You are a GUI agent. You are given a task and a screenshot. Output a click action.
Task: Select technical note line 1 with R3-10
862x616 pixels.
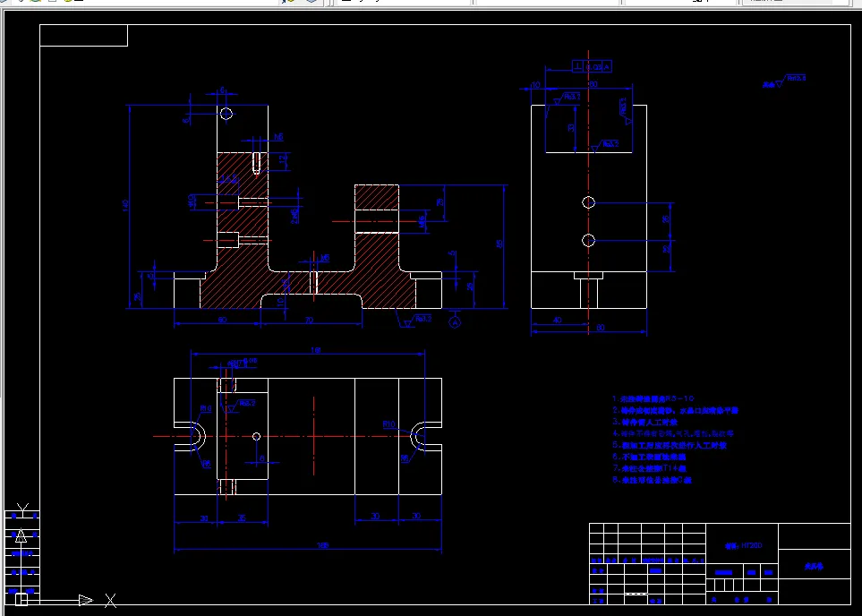(653, 398)
